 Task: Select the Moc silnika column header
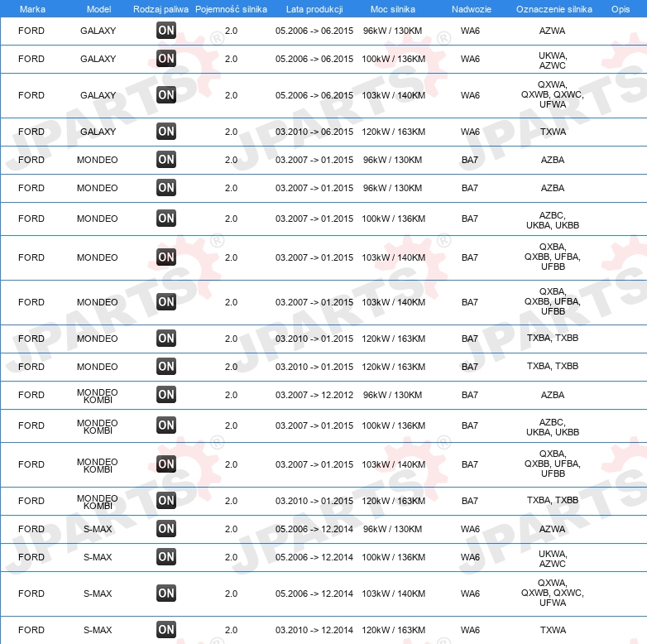pyautogui.click(x=393, y=9)
